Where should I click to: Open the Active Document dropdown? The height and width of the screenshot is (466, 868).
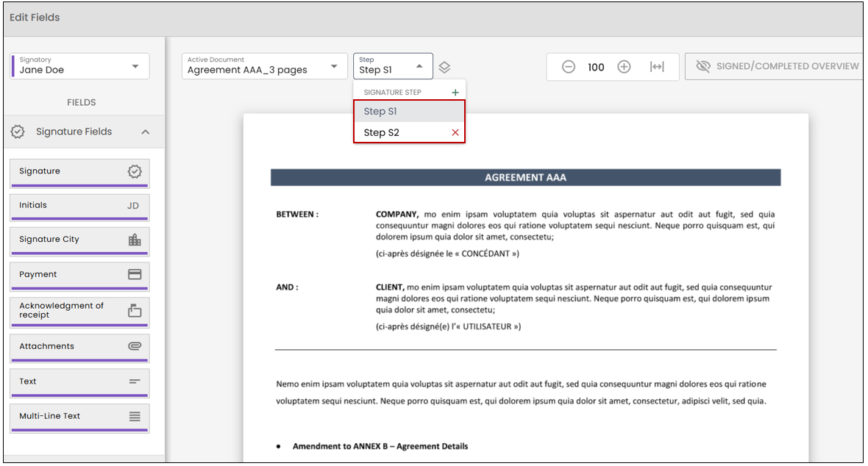[264, 66]
